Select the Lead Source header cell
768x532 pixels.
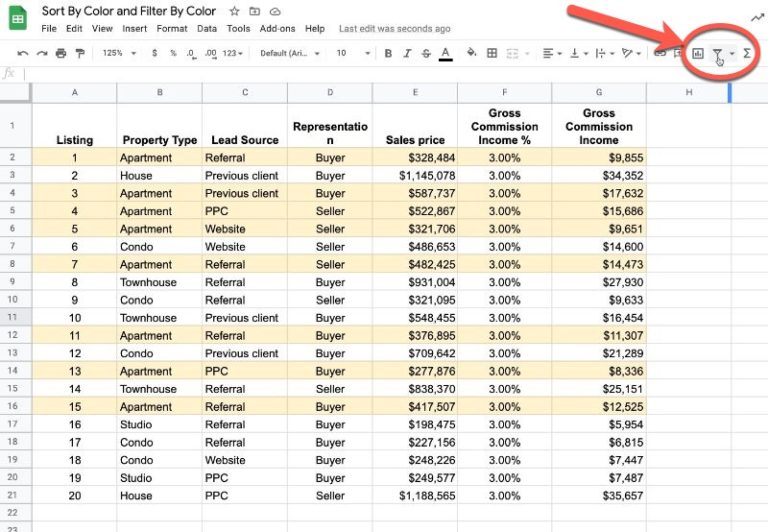(x=244, y=125)
